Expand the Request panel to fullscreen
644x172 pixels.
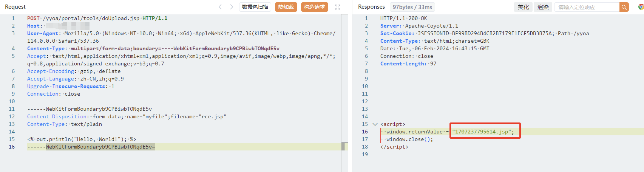tap(338, 7)
